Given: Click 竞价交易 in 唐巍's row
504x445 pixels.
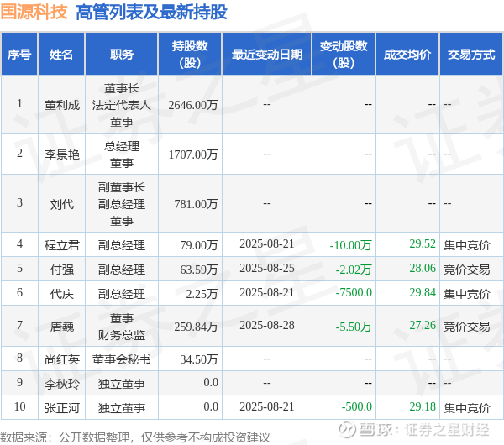Looking at the screenshot, I should click(x=467, y=327).
